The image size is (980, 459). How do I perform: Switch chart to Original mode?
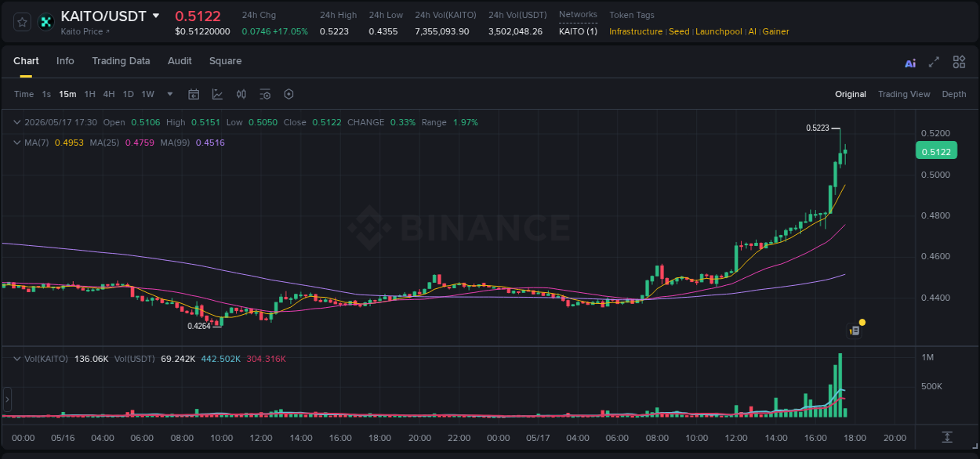851,94
